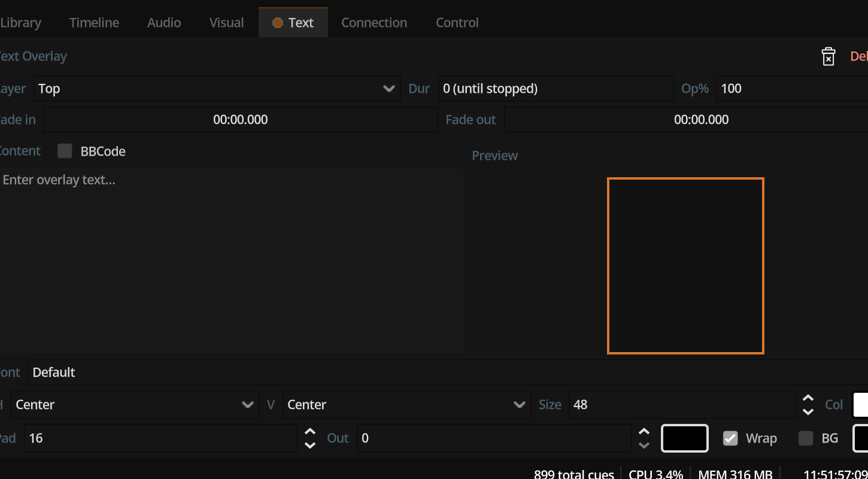Image resolution: width=868 pixels, height=479 pixels.
Task: Click the Fade out time field
Action: (x=686, y=120)
